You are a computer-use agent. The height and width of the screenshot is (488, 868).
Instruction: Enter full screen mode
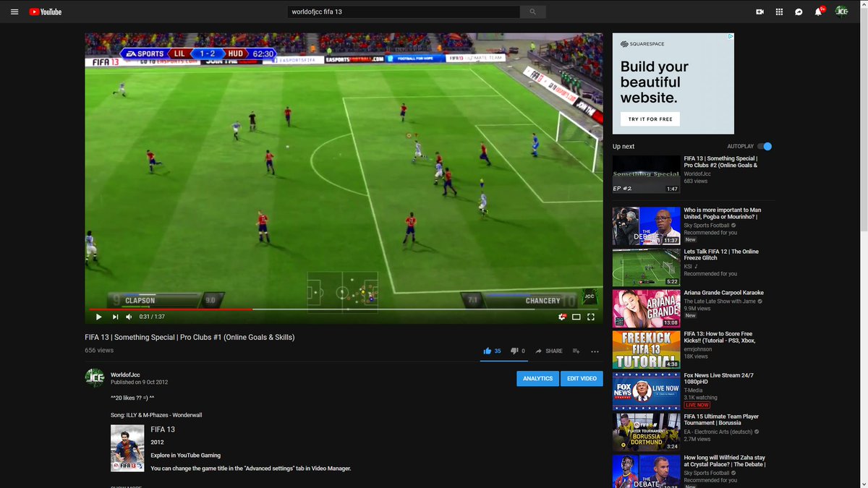coord(591,317)
